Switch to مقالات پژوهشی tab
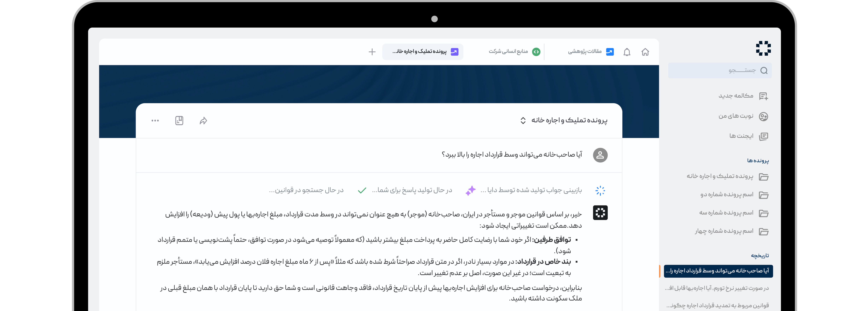 click(x=591, y=52)
